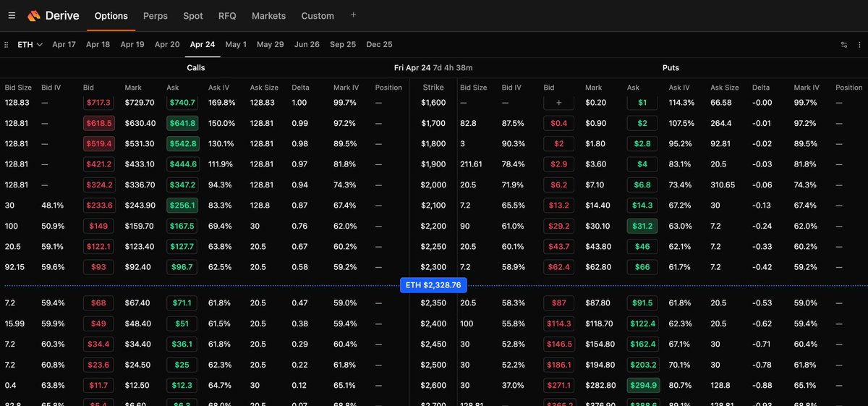This screenshot has height=406, width=868.
Task: Select the May 1 expiry
Action: [236, 44]
